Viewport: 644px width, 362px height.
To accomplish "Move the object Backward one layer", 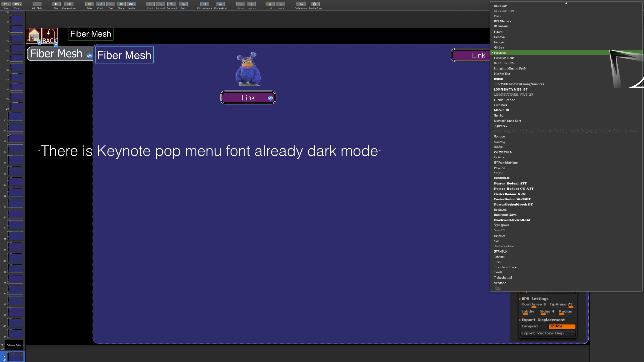I will tap(172, 4).
